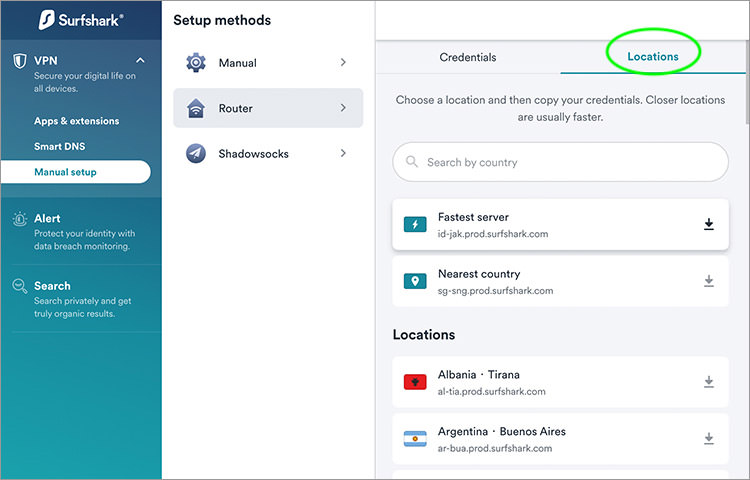The image size is (750, 480).
Task: Open Apps & extensions
Action: [77, 121]
